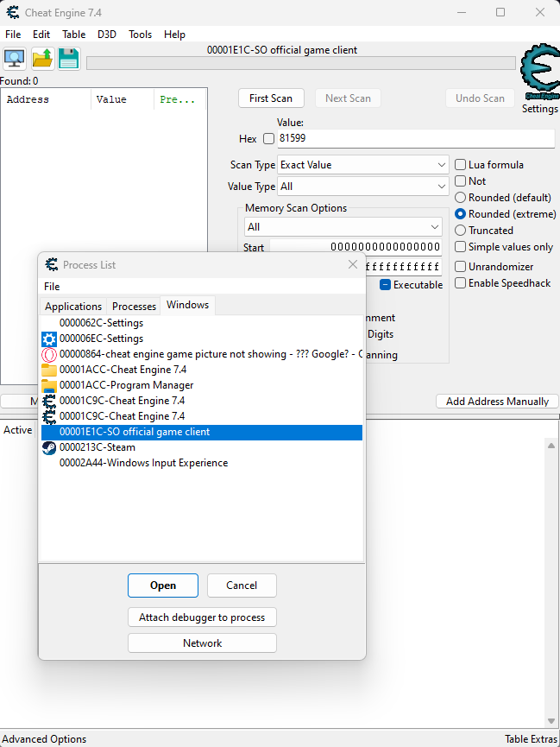The height and width of the screenshot is (747, 560).
Task: Select 0000213C-Steam row
Action: (201, 448)
